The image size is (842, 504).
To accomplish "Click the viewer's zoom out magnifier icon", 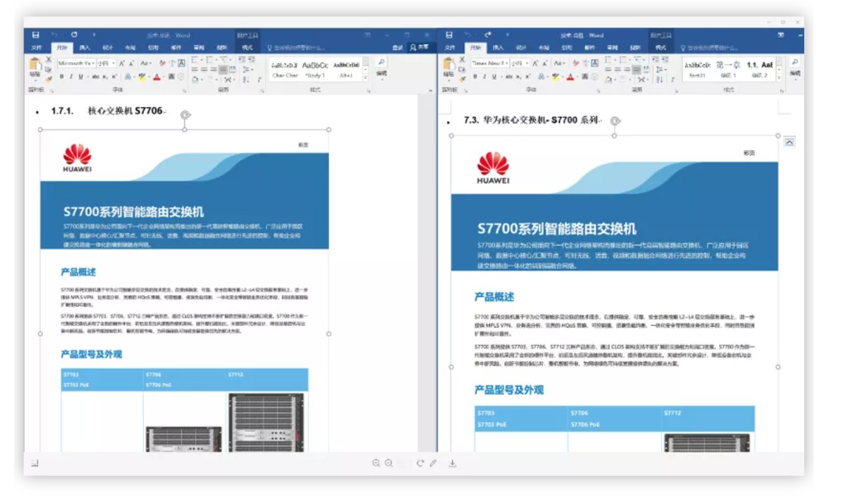I will pyautogui.click(x=389, y=463).
